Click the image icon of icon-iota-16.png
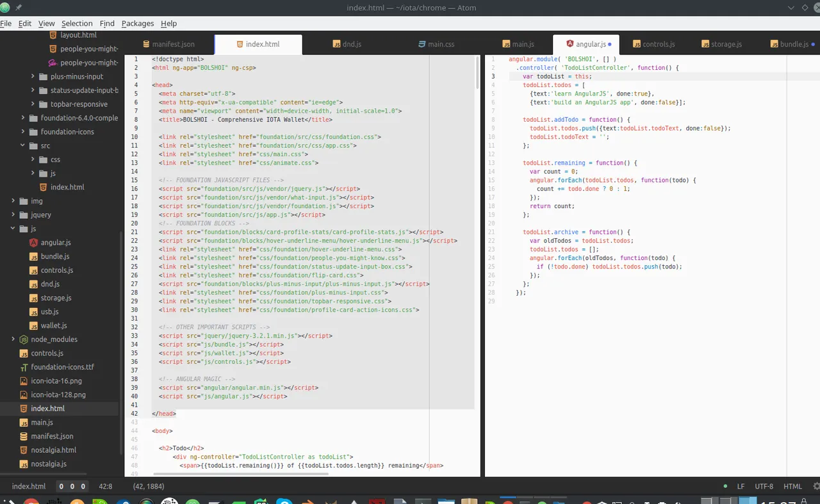820x504 pixels. point(24,381)
